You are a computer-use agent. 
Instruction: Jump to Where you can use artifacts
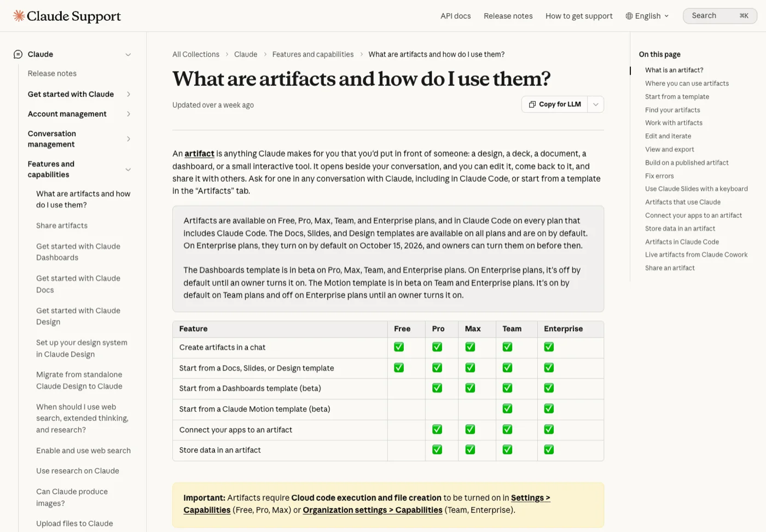point(687,83)
